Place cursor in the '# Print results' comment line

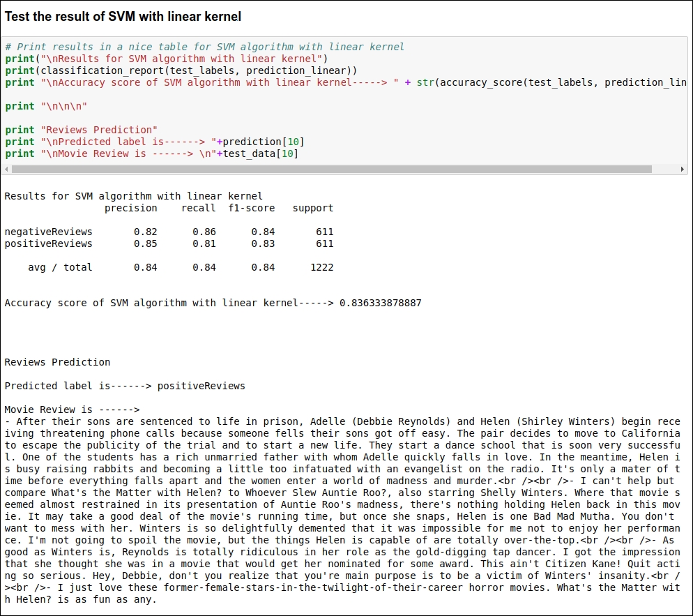pyautogui.click(x=205, y=47)
